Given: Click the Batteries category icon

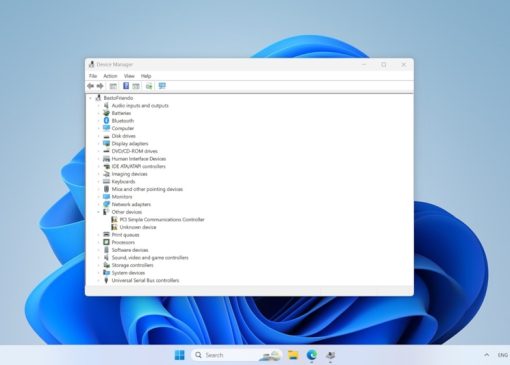Looking at the screenshot, I should (106, 113).
